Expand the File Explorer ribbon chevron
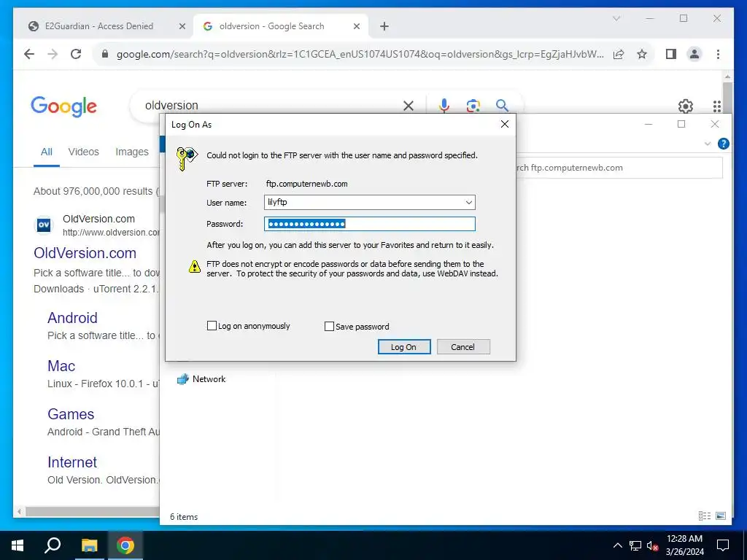Viewport: 747px width, 560px height. pos(708,144)
